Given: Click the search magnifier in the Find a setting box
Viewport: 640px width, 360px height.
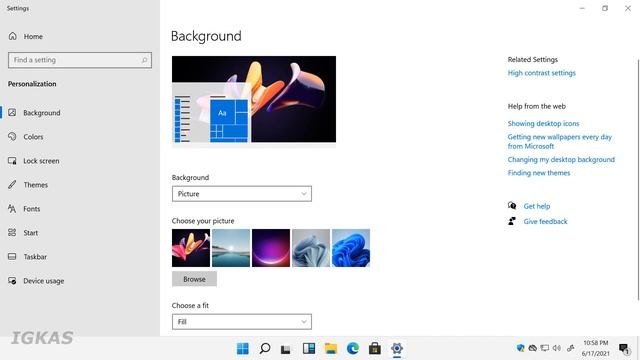Looking at the screenshot, I should (x=144, y=60).
